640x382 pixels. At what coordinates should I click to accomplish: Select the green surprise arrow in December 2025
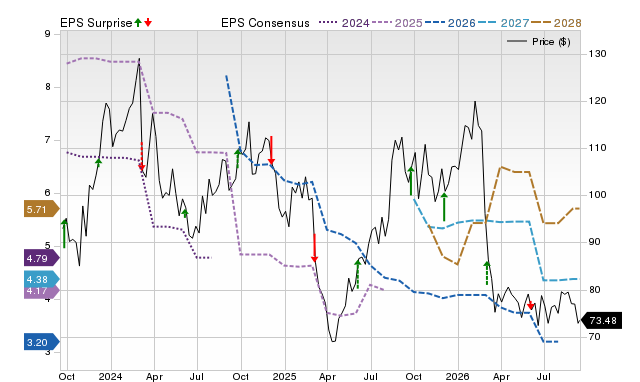444,207
